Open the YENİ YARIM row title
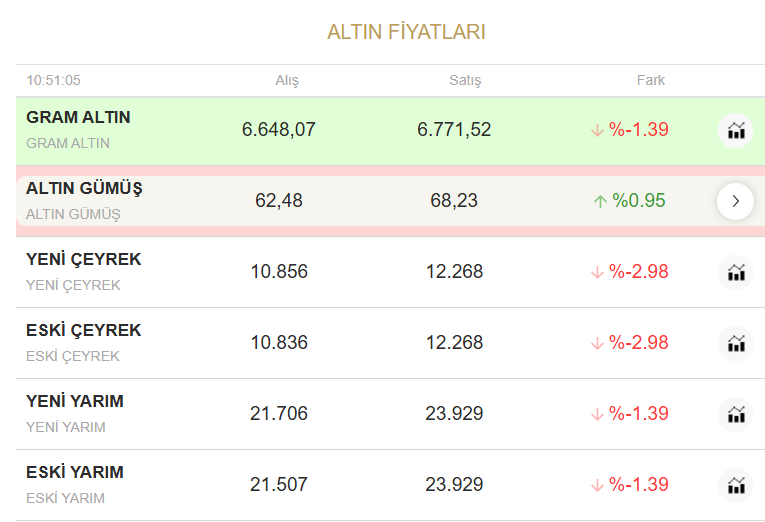 75,401
